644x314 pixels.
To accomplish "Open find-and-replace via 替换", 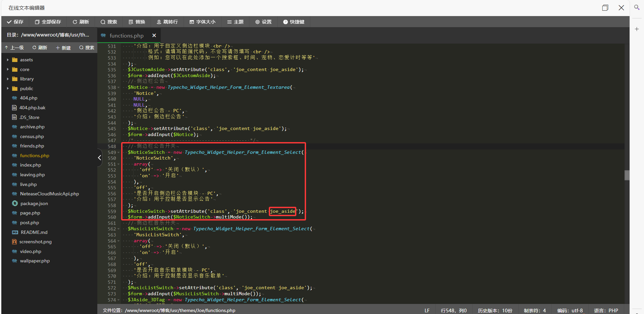I will coord(137,22).
